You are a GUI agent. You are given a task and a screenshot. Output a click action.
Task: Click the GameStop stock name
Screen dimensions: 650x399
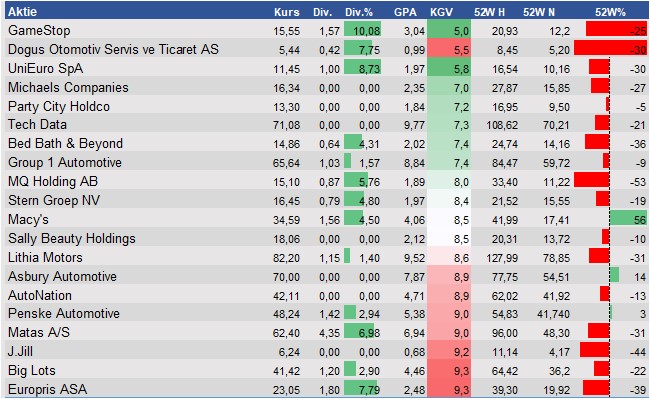coord(39,30)
